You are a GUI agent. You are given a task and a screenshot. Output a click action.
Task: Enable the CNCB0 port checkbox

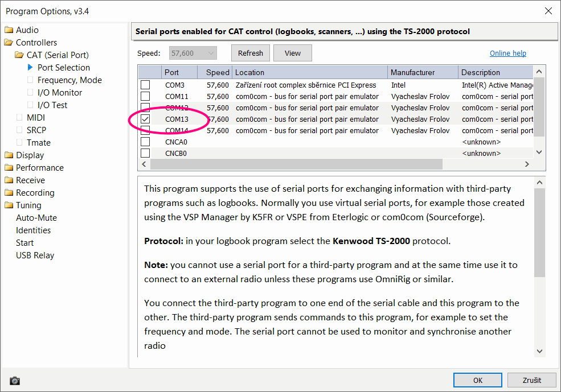[x=145, y=153]
